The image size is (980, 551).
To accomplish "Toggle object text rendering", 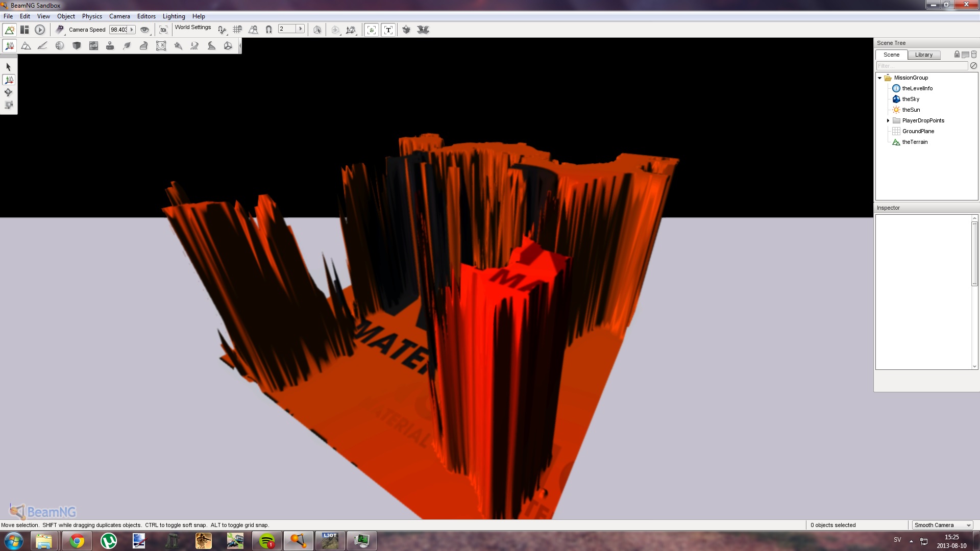I will 388,30.
